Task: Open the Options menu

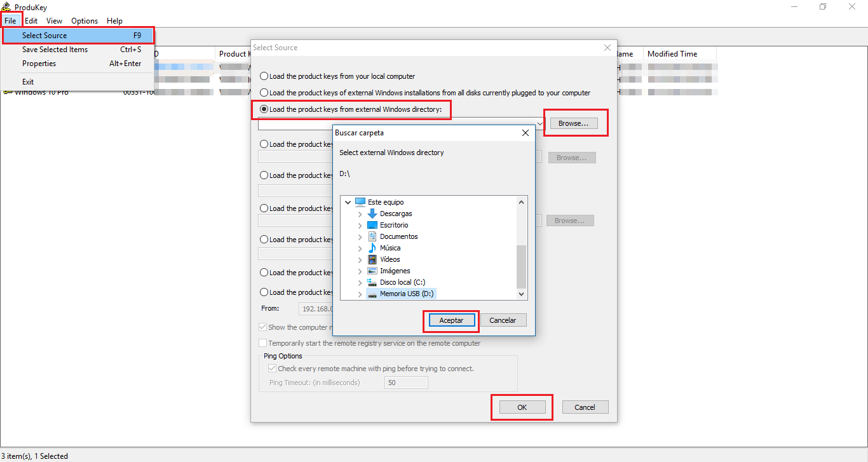Action: [x=85, y=21]
